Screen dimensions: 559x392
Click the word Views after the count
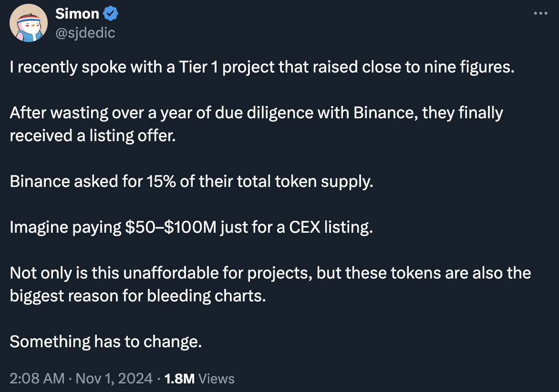[216, 379]
